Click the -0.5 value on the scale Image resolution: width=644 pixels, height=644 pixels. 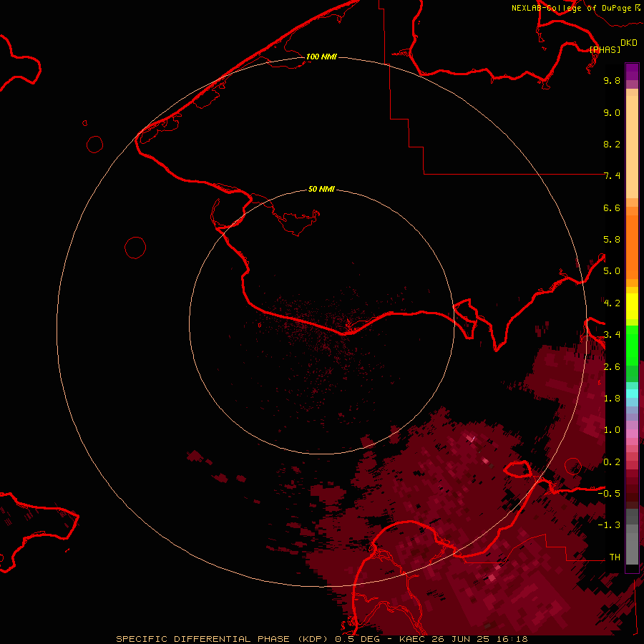[x=609, y=494]
